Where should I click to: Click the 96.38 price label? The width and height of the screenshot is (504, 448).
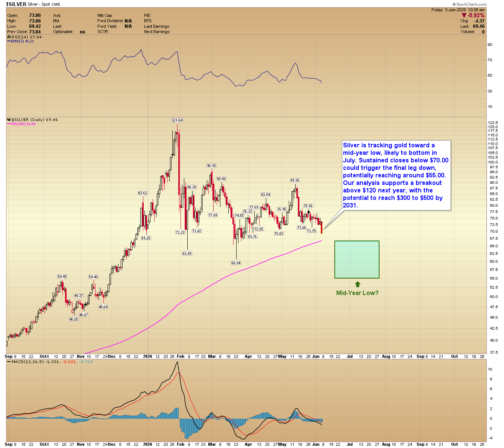(211, 166)
